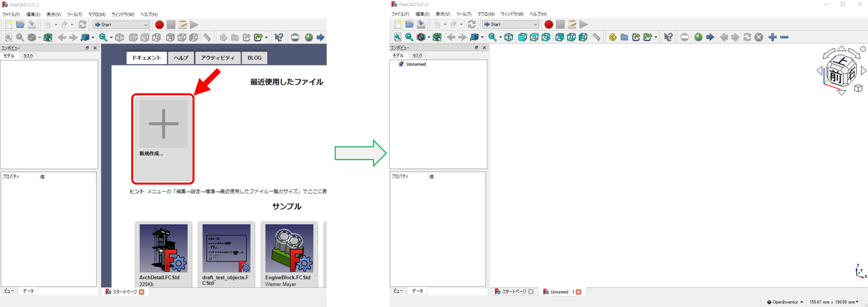This screenshot has width=868, height=307.
Task: Click the yellow Create Part icon
Action: coord(612,37)
